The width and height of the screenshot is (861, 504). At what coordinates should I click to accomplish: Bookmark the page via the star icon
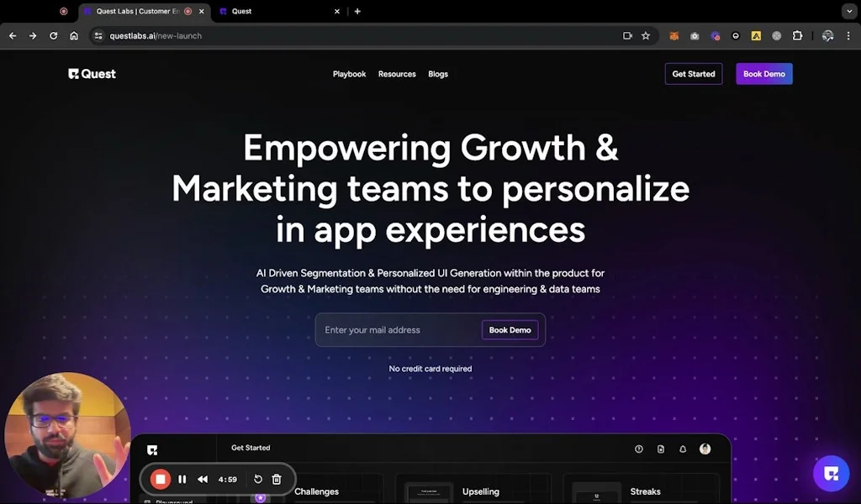point(645,35)
